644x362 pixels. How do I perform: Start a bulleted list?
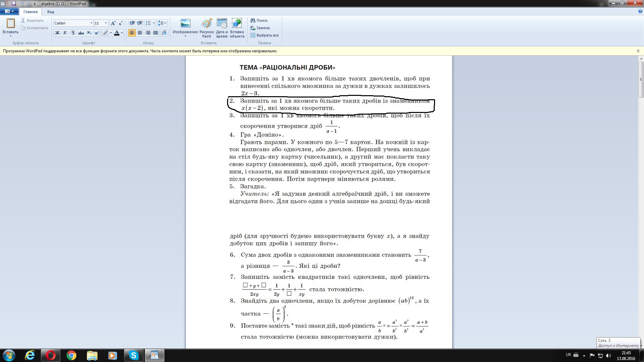coord(148,23)
